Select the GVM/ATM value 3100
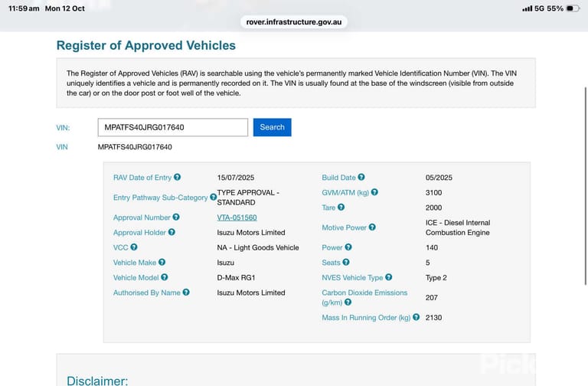This screenshot has width=588, height=386. click(x=433, y=192)
